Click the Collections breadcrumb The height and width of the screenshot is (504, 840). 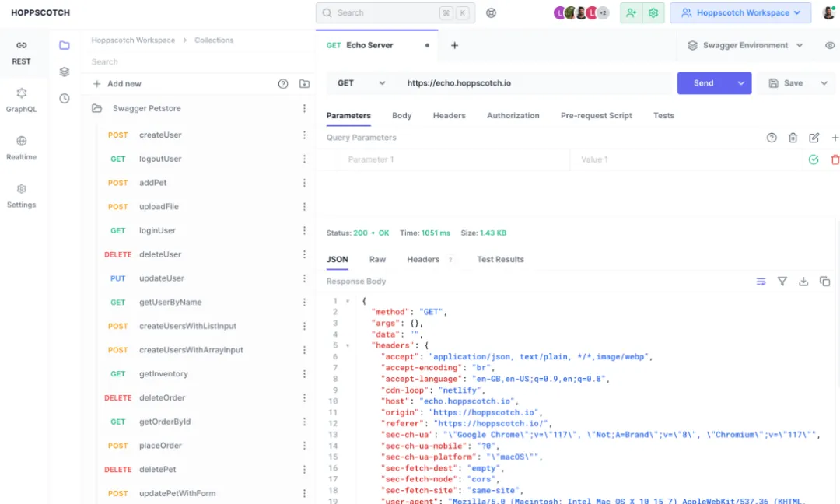(x=214, y=40)
